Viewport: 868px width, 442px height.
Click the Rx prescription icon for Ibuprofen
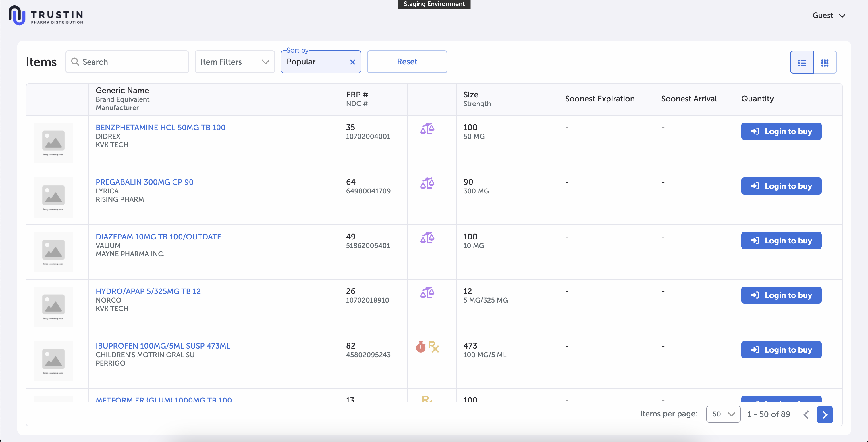(434, 347)
